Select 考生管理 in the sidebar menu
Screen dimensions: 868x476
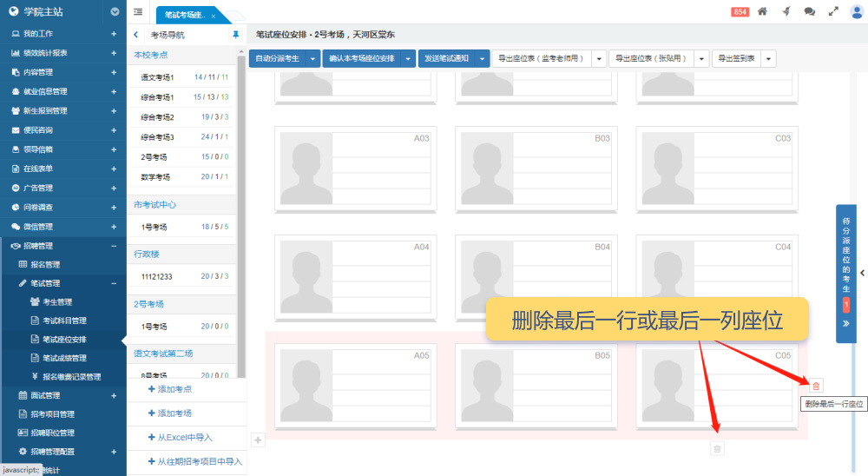coord(57,301)
